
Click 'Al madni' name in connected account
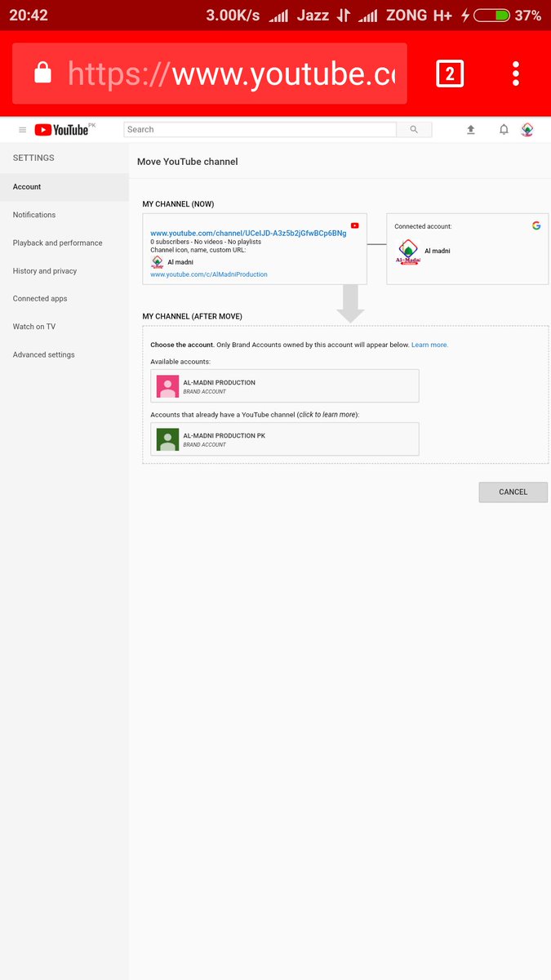click(438, 251)
